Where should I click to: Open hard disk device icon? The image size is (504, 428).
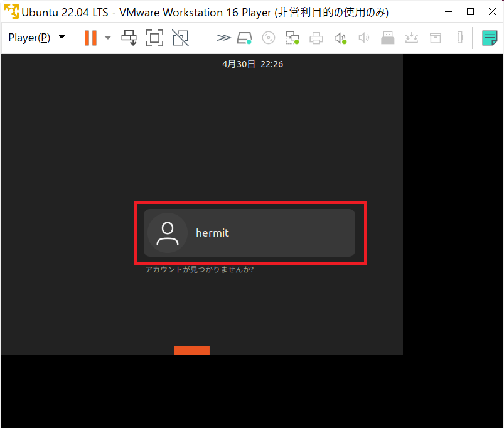pyautogui.click(x=245, y=38)
